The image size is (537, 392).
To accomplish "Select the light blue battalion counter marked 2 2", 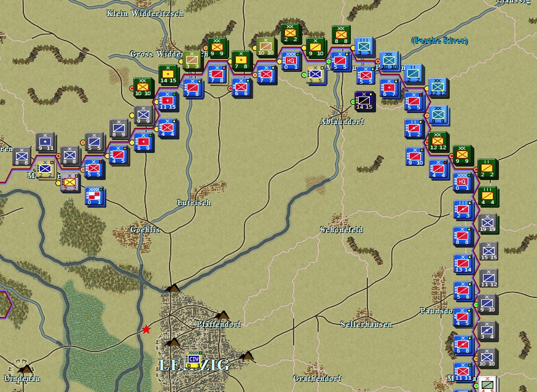I will click(414, 74).
